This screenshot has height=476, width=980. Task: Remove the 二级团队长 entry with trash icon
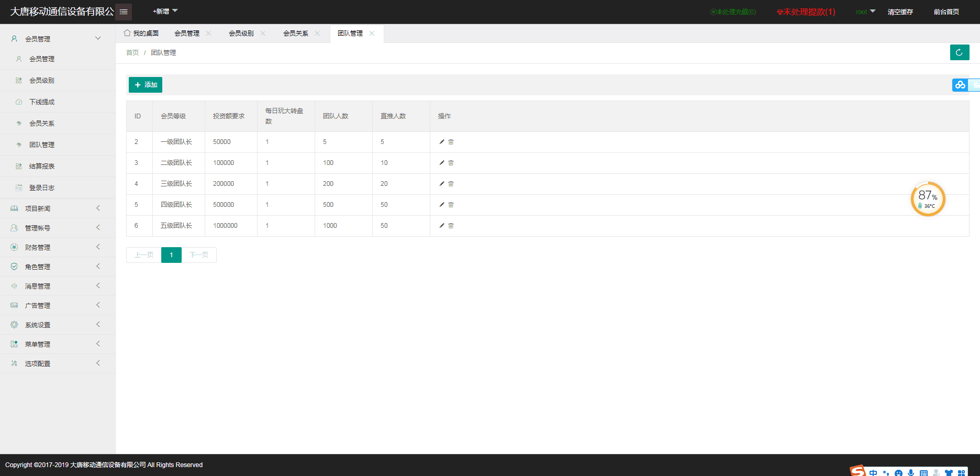coord(451,163)
